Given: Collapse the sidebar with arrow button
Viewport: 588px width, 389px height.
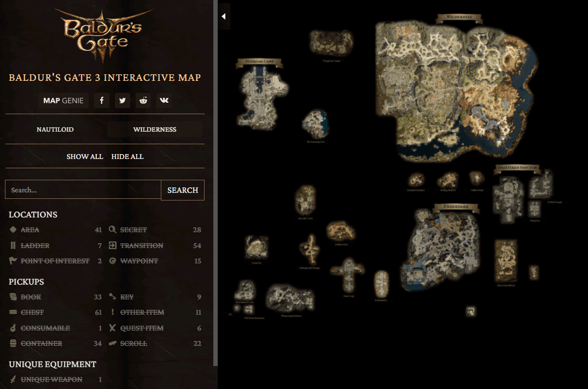Looking at the screenshot, I should point(224,16).
